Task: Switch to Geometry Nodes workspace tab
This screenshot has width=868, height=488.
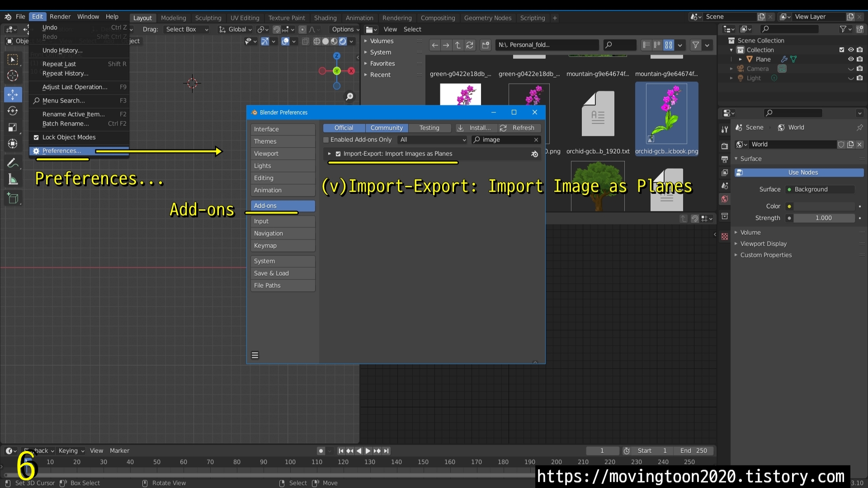Action: pyautogui.click(x=487, y=18)
